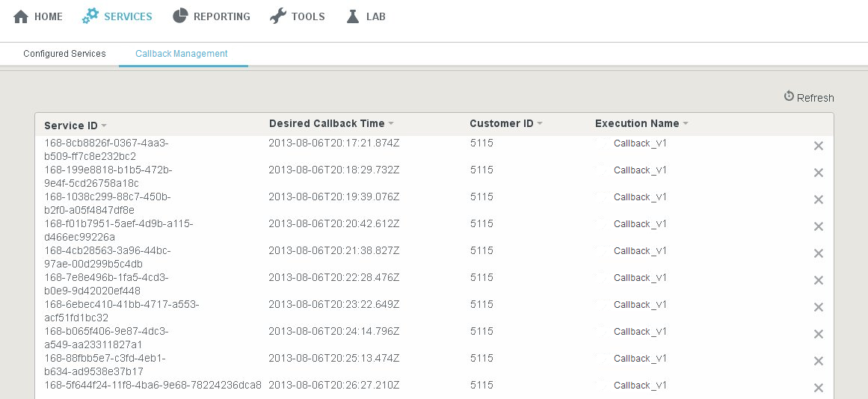868x399 pixels.
Task: Remove the callback row with time 20:20:42.612Z
Action: click(818, 226)
